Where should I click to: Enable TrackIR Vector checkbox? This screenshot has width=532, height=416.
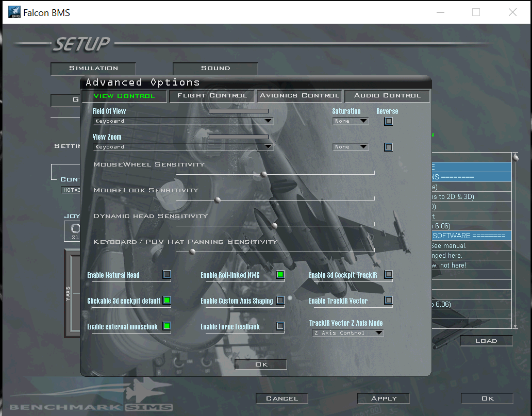click(389, 301)
